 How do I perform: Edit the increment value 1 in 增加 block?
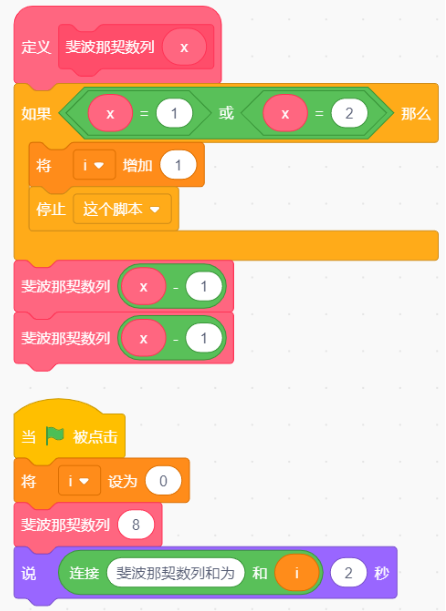(x=178, y=165)
